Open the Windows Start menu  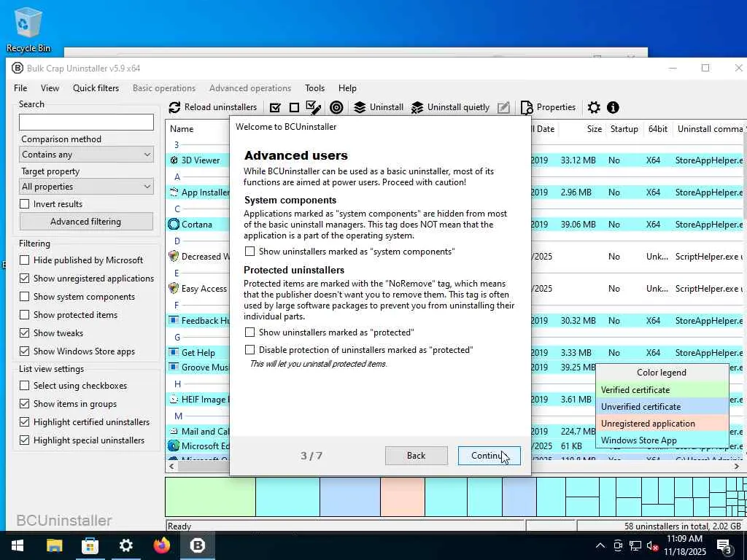(18, 545)
